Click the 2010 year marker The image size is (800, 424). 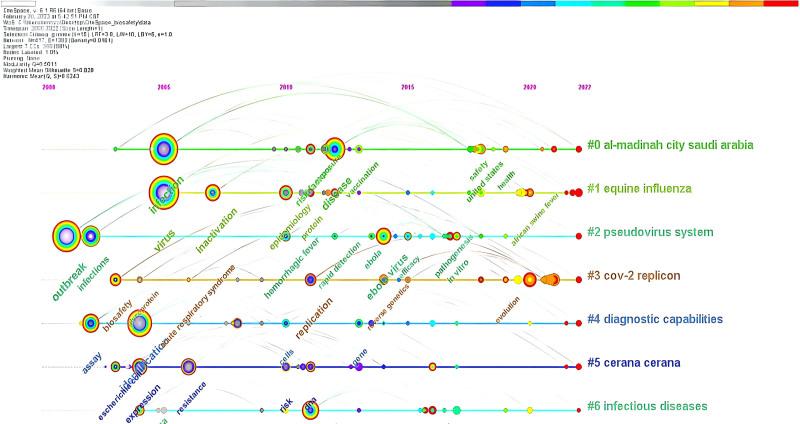click(286, 88)
